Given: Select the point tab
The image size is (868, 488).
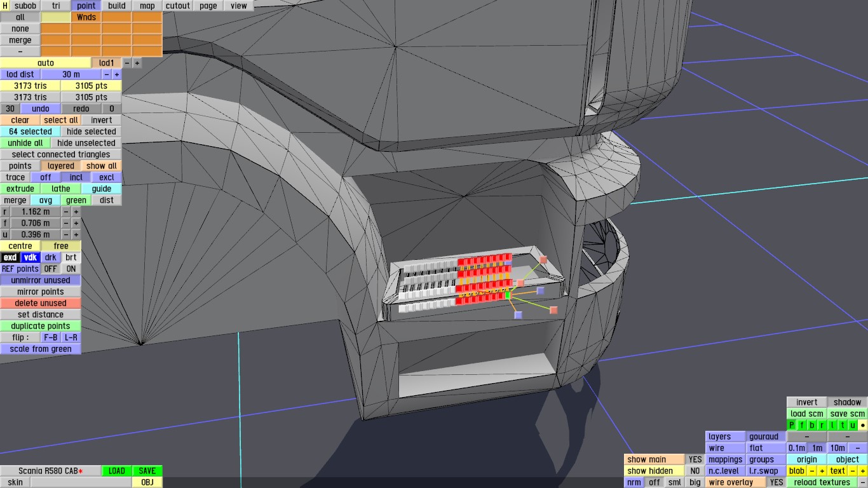Looking at the screenshot, I should pos(86,6).
